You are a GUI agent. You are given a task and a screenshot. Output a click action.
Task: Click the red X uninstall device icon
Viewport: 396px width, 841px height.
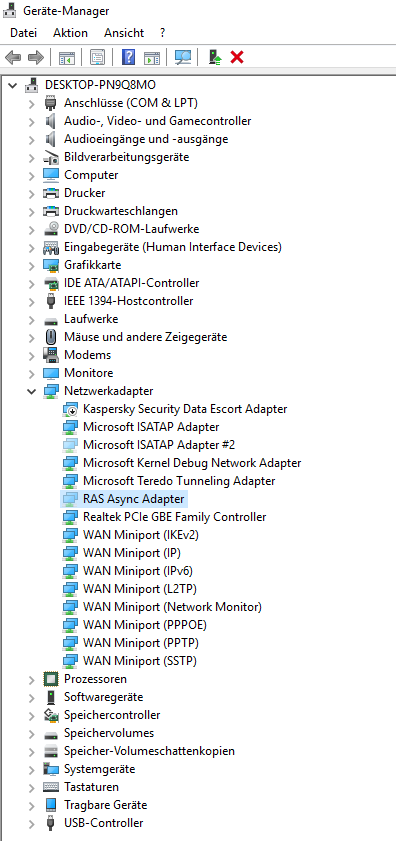[x=237, y=57]
